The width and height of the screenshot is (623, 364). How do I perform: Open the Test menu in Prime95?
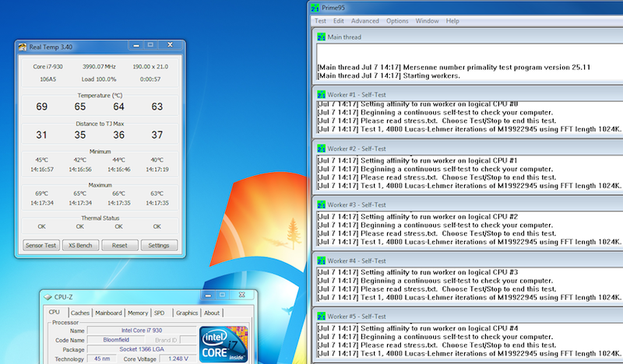320,21
